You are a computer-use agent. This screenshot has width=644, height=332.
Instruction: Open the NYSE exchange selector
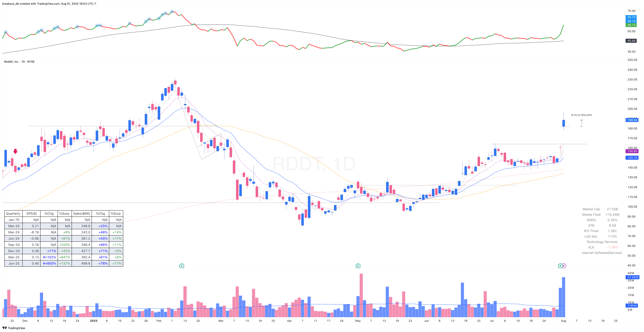(x=32, y=62)
